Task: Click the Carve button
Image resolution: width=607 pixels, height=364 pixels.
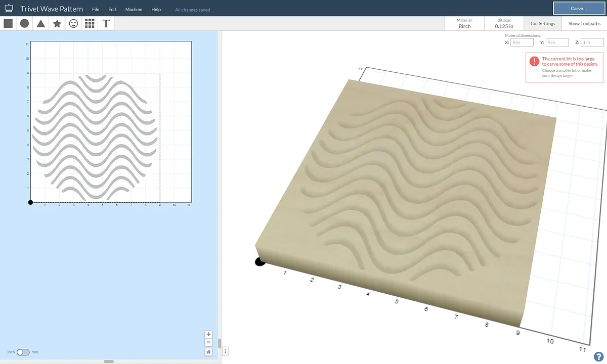Action: click(578, 9)
